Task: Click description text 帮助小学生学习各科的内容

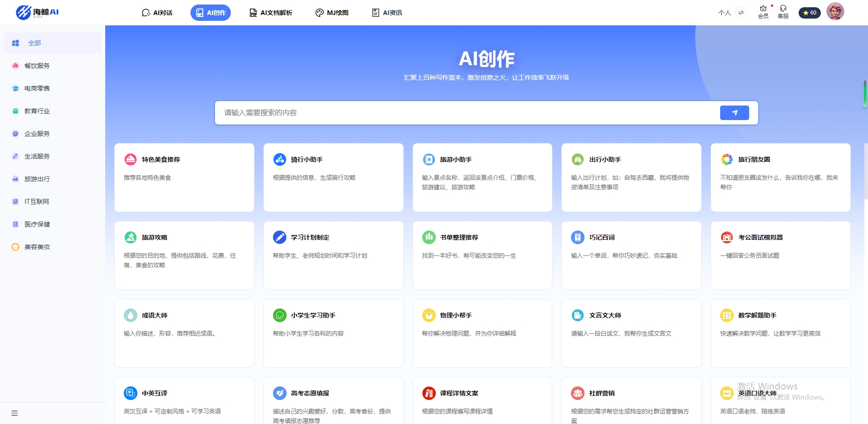Action: [308, 333]
